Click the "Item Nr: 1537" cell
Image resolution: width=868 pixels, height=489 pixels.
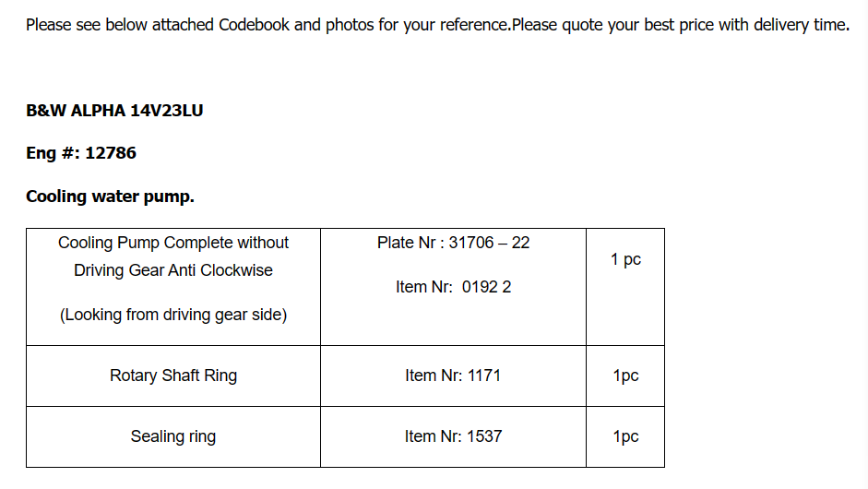(x=453, y=436)
